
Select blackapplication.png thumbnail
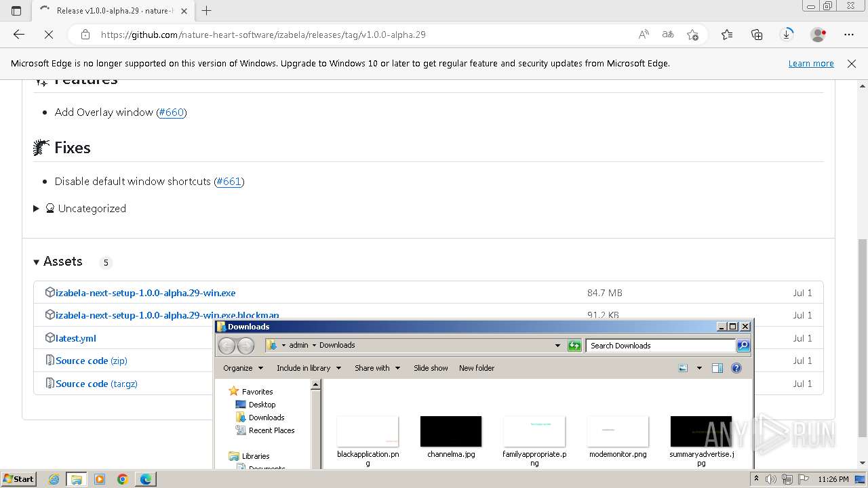(368, 432)
